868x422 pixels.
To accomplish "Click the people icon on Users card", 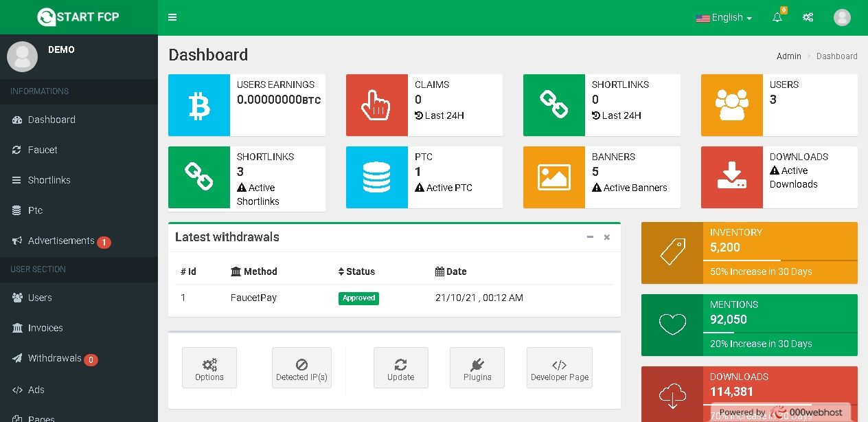I will point(732,105).
